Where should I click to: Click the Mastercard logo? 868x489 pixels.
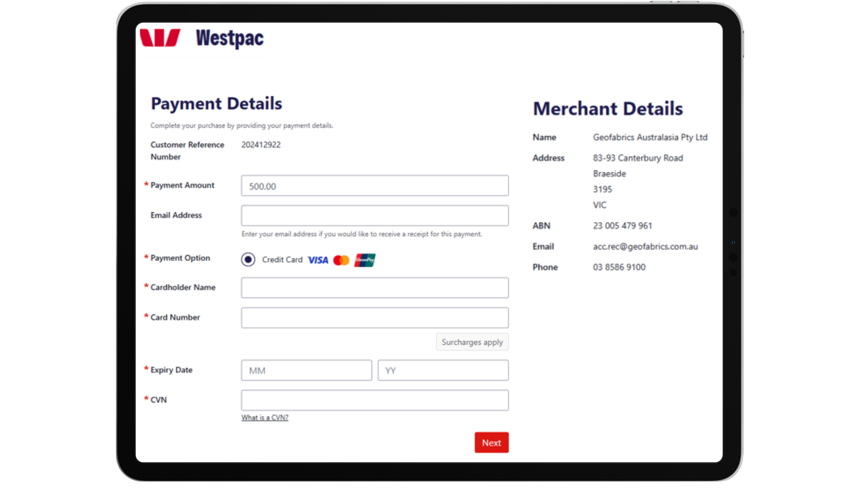click(341, 260)
